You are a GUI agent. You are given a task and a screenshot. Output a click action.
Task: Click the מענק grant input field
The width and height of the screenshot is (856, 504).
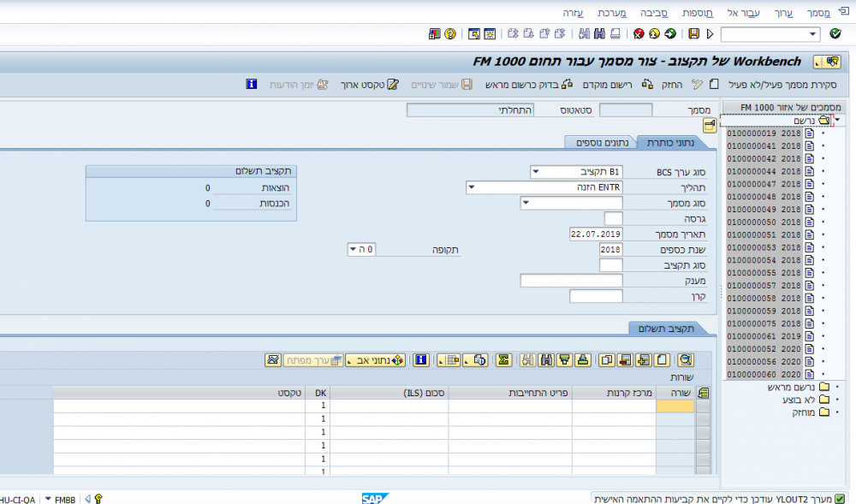tap(572, 281)
